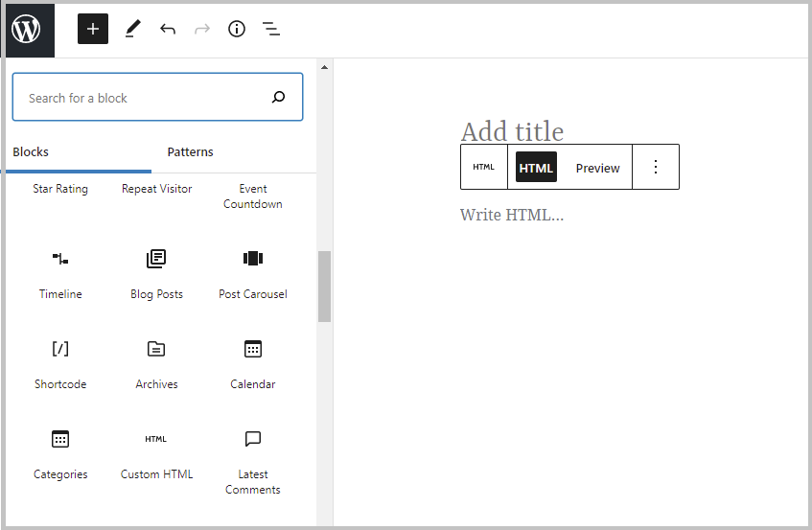Undo the last change

click(x=167, y=29)
